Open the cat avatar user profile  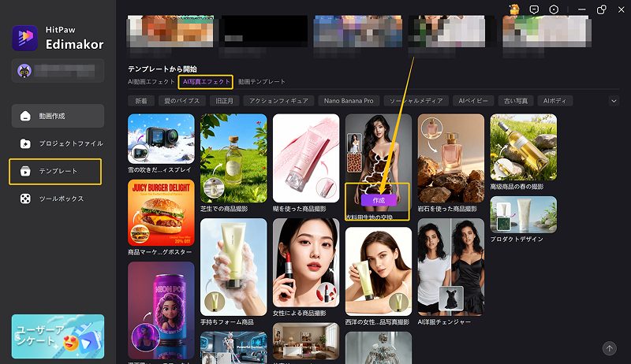pos(24,71)
